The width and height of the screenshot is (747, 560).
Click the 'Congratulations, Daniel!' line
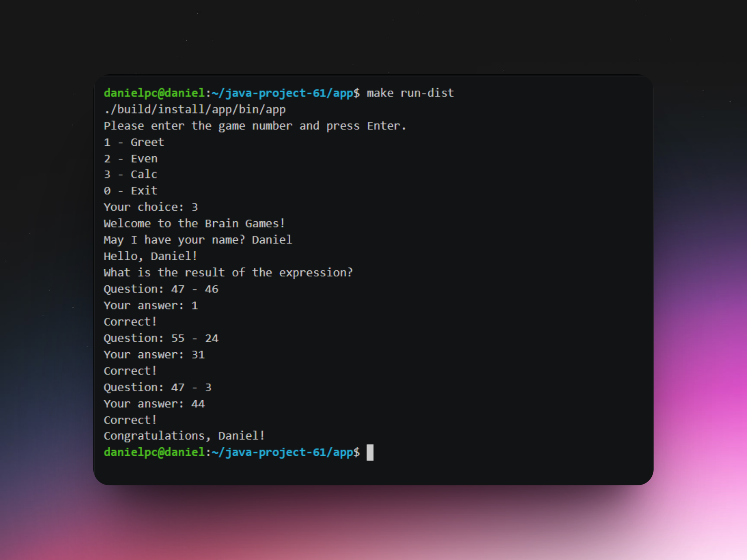[x=184, y=436]
